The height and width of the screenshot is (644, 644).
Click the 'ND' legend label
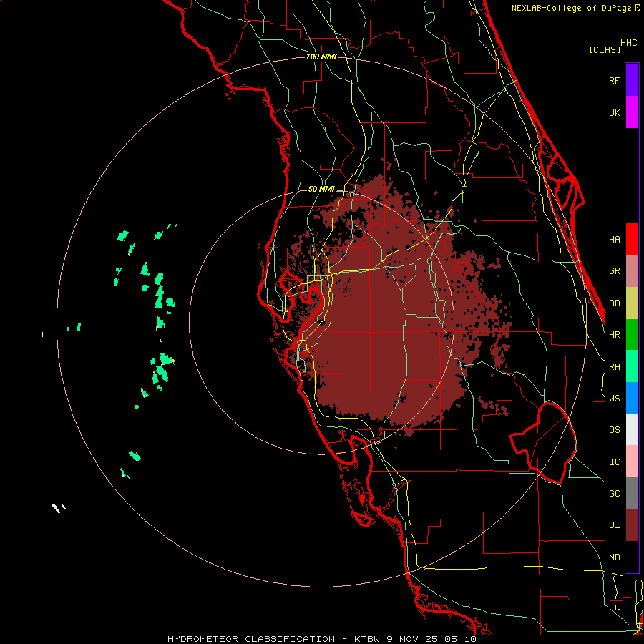click(x=615, y=557)
